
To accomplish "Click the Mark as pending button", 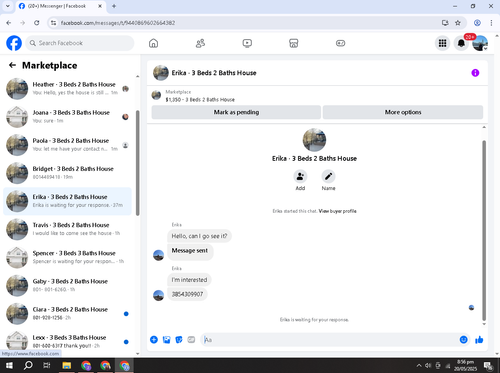I will click(236, 112).
